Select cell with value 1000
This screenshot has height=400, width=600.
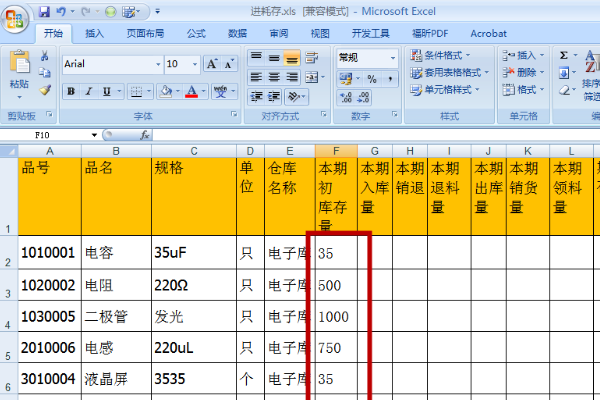[x=336, y=317]
